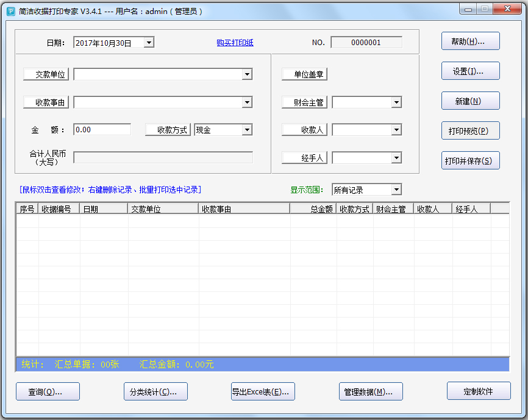528x420 pixels.
Task: Click the date text 2017年10月30日
Action: point(104,43)
